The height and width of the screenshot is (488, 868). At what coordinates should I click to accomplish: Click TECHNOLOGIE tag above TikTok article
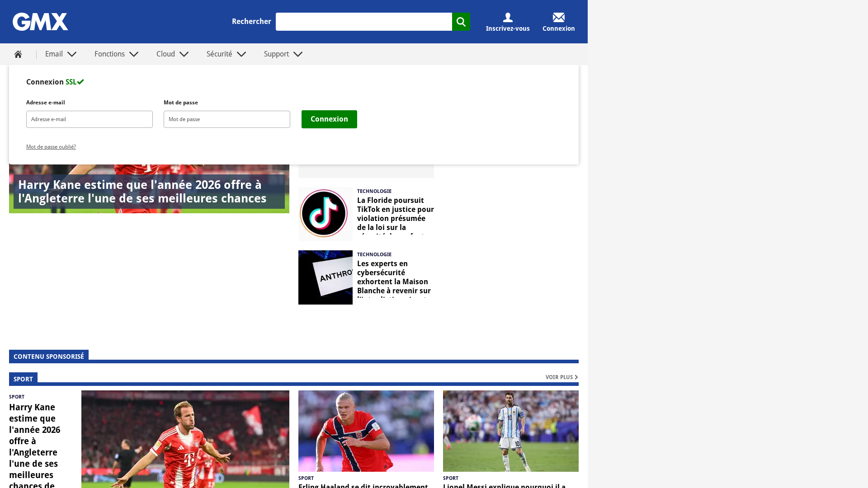pyautogui.click(x=374, y=191)
